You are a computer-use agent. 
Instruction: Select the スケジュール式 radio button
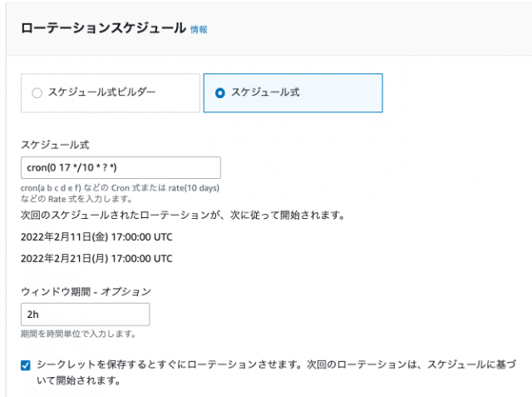219,92
